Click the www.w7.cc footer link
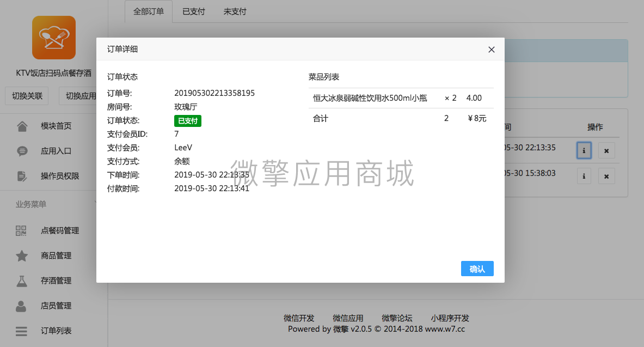 (x=445, y=329)
